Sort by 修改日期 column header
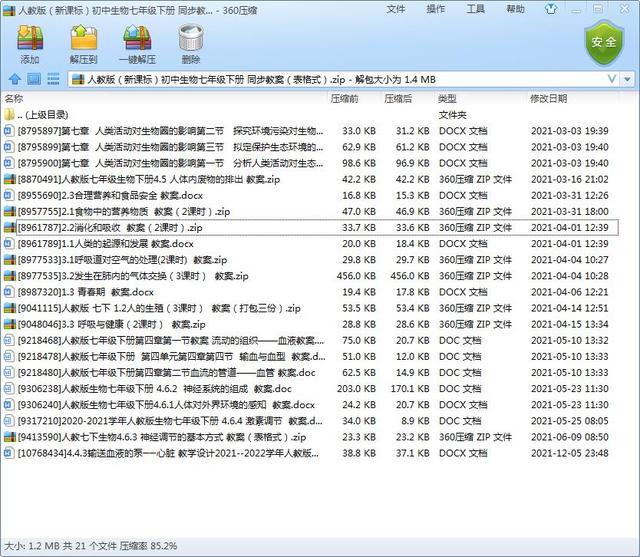The image size is (640, 557). pyautogui.click(x=573, y=98)
